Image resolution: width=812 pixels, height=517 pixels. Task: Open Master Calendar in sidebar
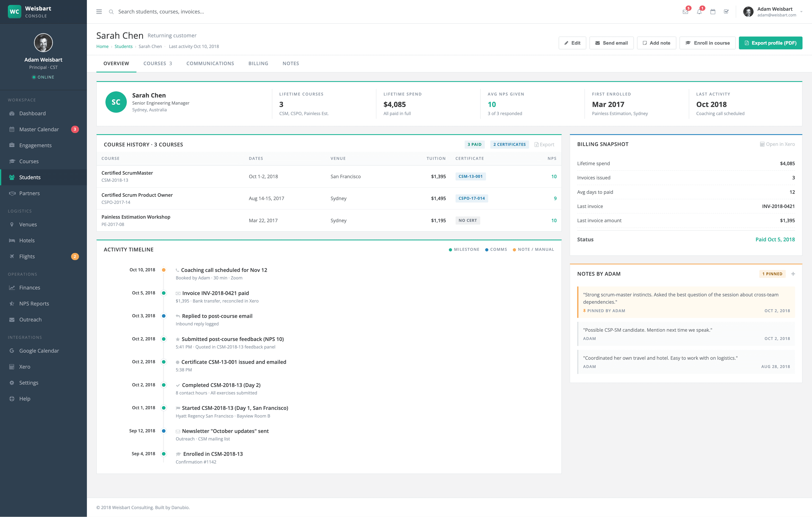click(x=43, y=130)
